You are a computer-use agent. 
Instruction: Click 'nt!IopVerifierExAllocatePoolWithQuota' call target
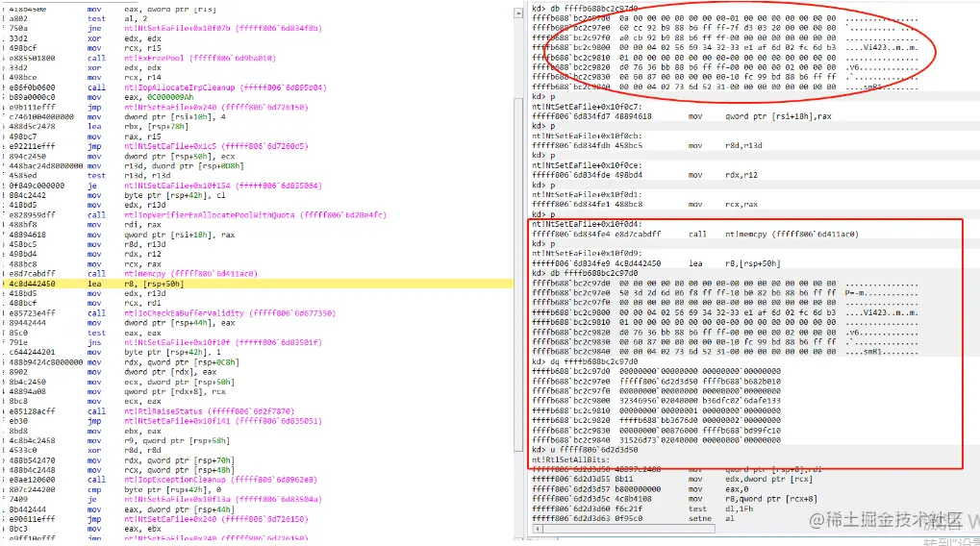click(x=255, y=215)
